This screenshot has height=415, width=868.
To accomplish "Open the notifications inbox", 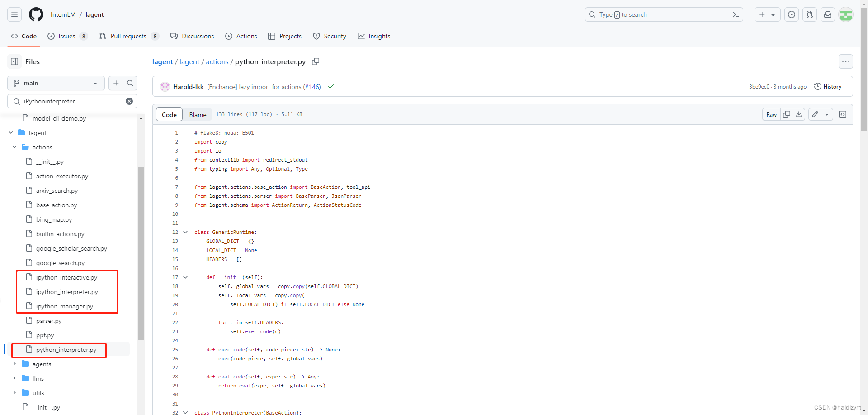I will 828,14.
